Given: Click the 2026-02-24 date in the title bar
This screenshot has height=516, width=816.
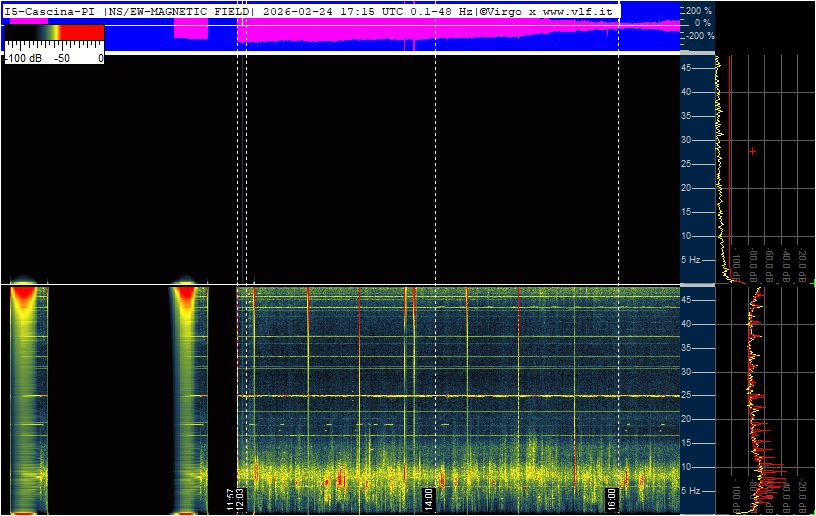Looking at the screenshot, I should click(x=298, y=11).
